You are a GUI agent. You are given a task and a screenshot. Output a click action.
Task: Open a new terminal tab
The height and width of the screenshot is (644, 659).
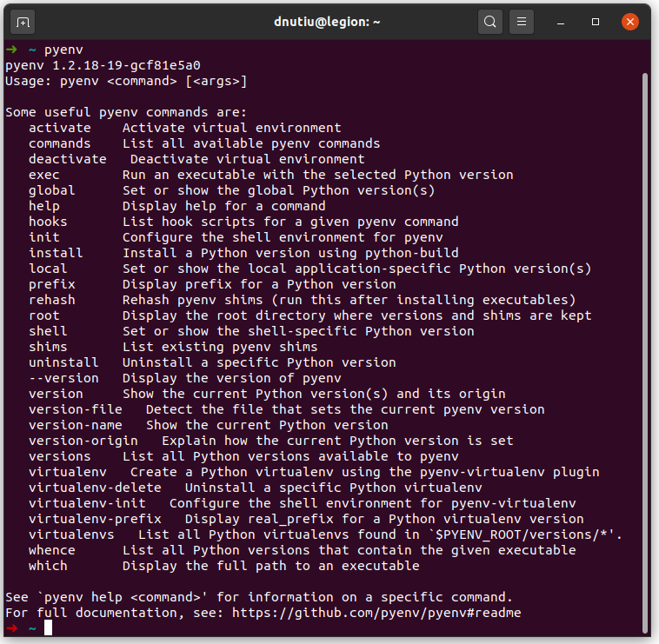(x=23, y=21)
